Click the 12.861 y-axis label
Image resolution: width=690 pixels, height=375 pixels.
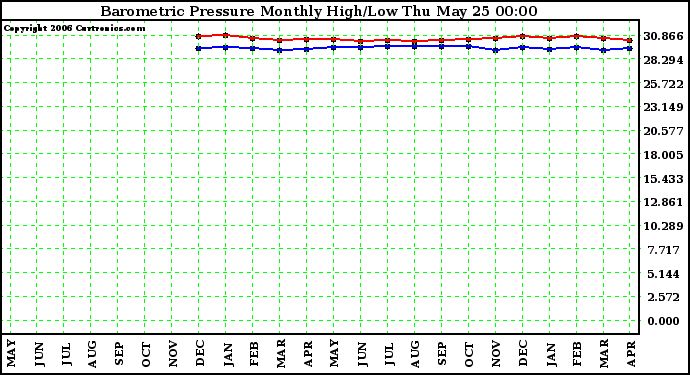(x=663, y=202)
